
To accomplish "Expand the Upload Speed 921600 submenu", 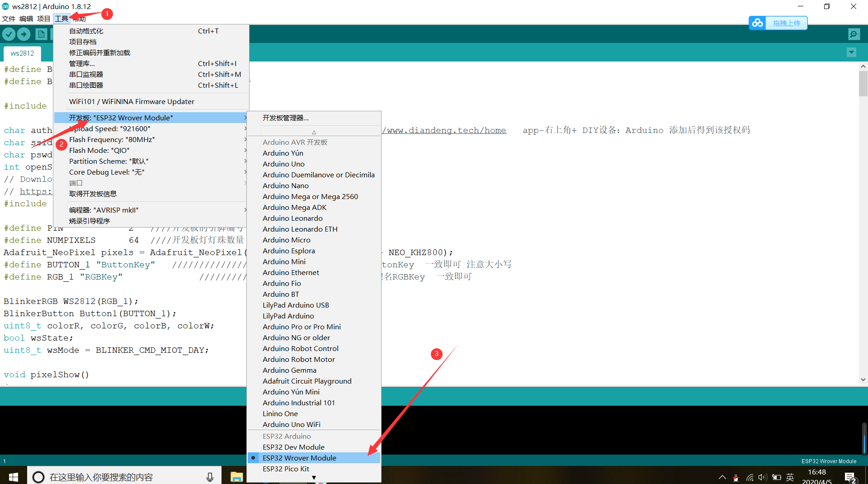I will 151,128.
